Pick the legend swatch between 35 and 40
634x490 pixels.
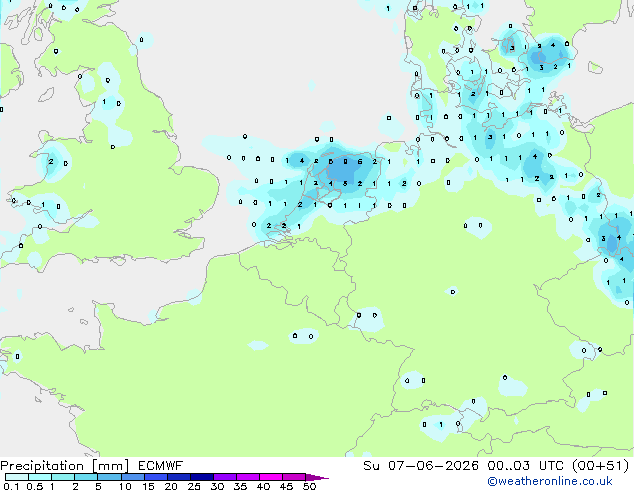click(x=248, y=477)
